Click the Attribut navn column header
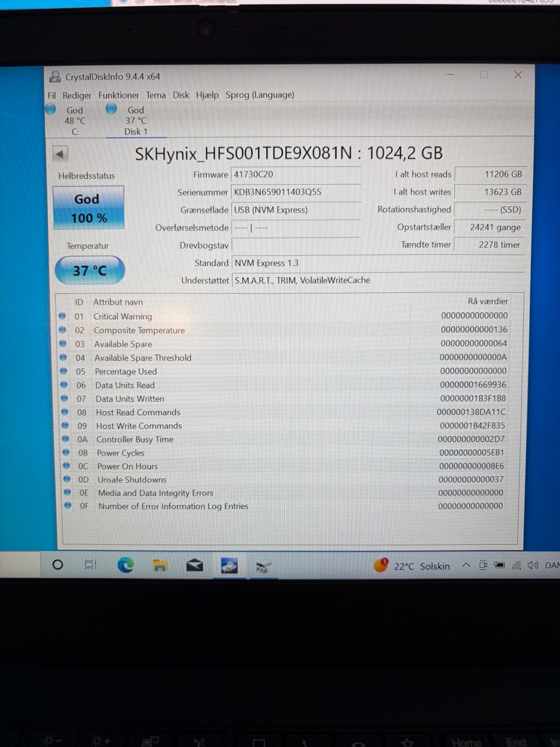This screenshot has height=747, width=560. click(x=118, y=302)
